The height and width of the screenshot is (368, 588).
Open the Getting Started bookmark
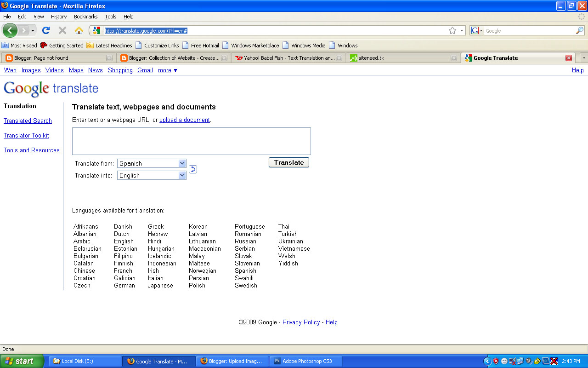[62, 46]
